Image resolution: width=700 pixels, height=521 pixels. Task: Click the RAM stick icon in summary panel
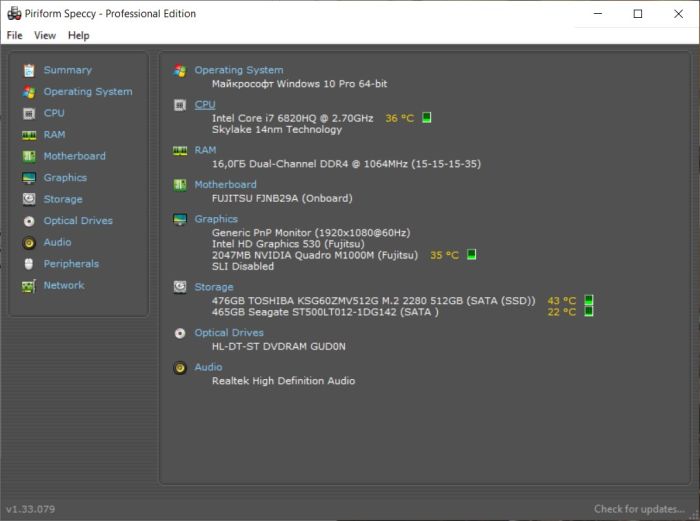180,151
